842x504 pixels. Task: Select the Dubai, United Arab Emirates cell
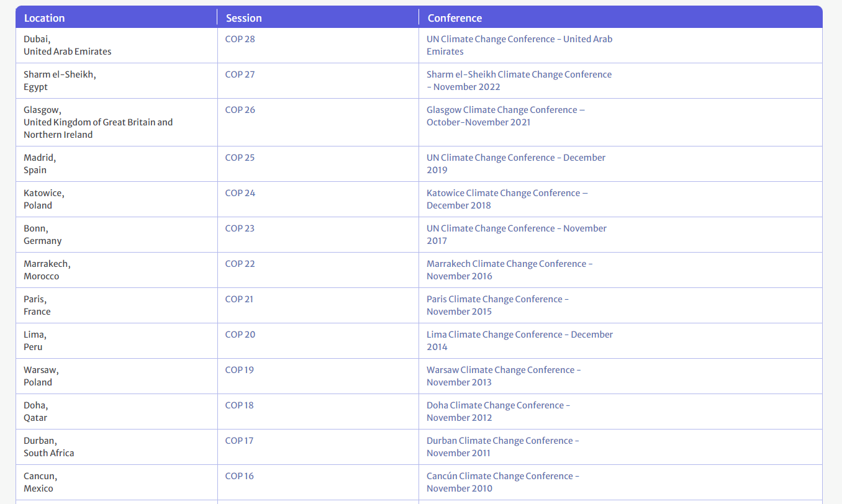[x=117, y=45]
